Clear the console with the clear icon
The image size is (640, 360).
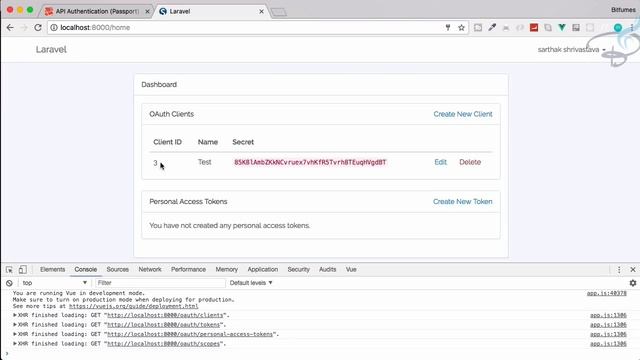[x=9, y=283]
